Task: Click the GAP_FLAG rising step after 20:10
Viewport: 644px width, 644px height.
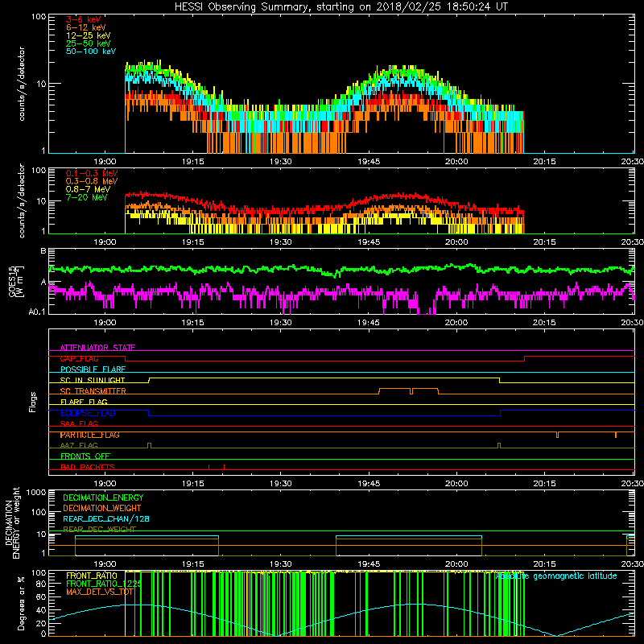Action: 525,358
